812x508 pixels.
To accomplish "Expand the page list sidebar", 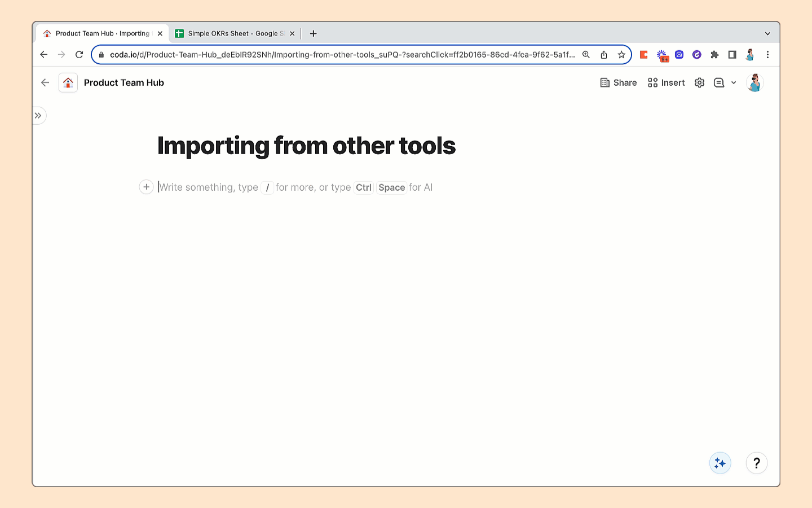I will tap(38, 116).
